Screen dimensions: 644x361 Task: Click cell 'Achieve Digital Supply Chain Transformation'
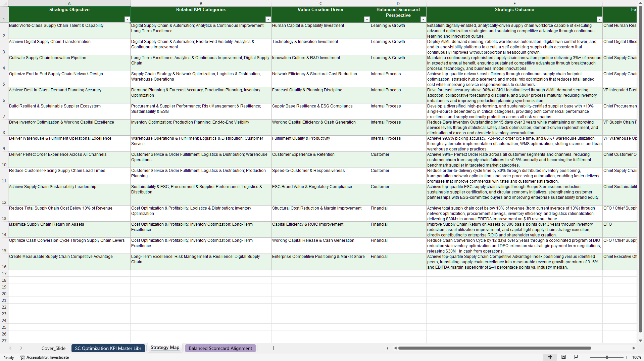tap(69, 47)
